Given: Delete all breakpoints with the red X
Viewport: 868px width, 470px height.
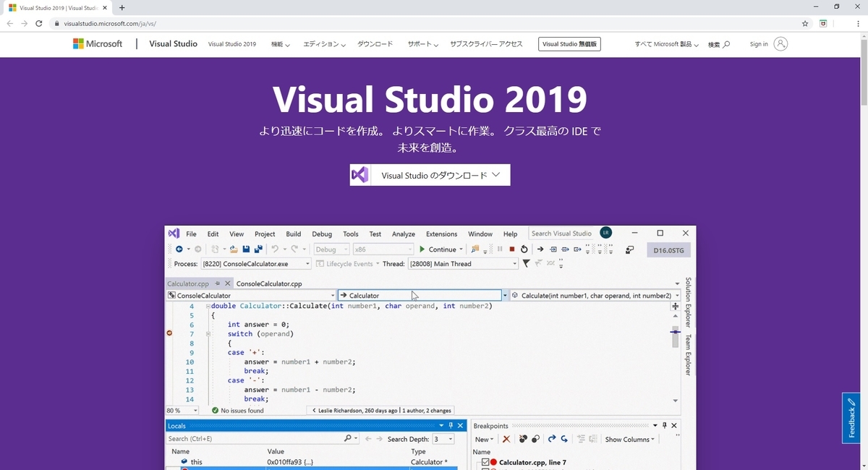Looking at the screenshot, I should tap(506, 439).
